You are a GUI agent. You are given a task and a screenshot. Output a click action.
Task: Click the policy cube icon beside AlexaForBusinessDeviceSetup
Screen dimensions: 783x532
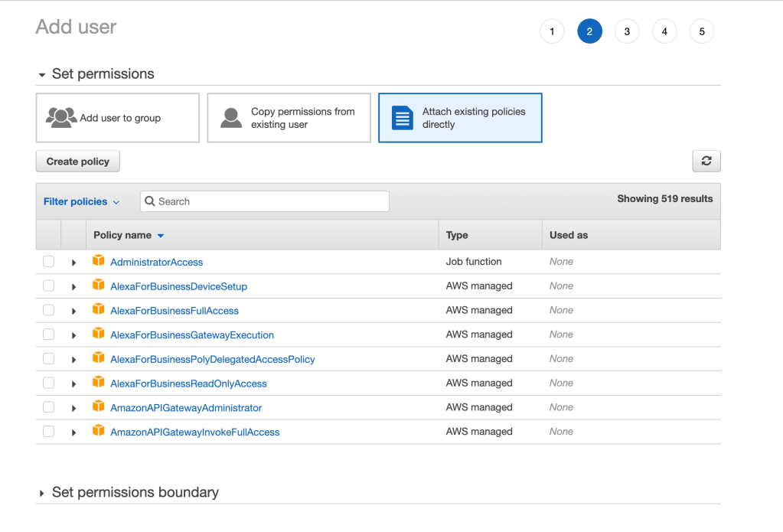[x=99, y=285]
